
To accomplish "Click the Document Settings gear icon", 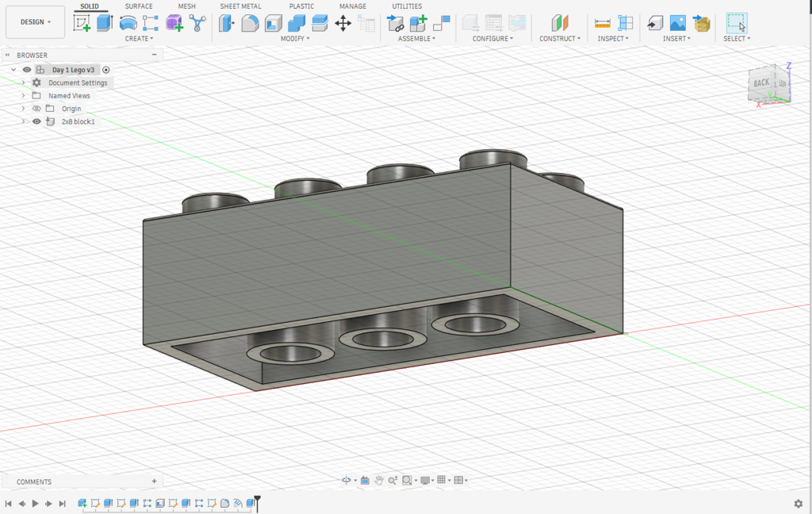I will (x=36, y=82).
